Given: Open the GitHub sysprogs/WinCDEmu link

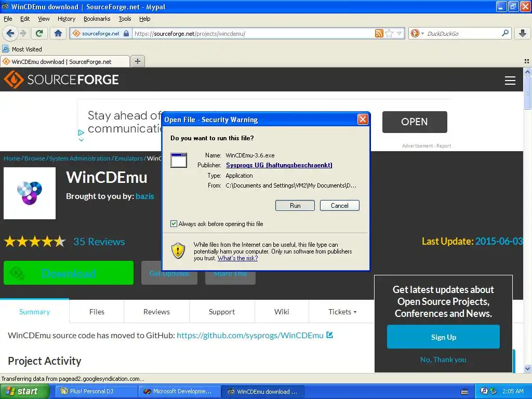Looking at the screenshot, I should (x=250, y=335).
